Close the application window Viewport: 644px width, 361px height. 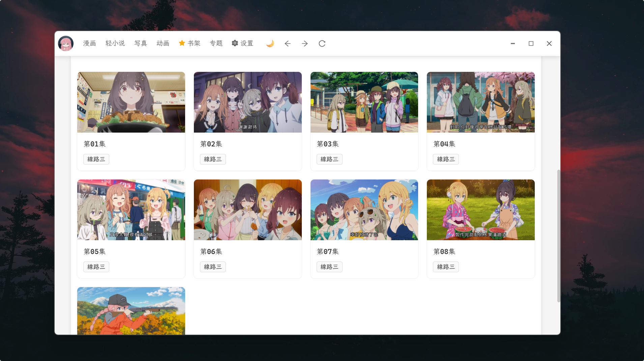[549, 44]
